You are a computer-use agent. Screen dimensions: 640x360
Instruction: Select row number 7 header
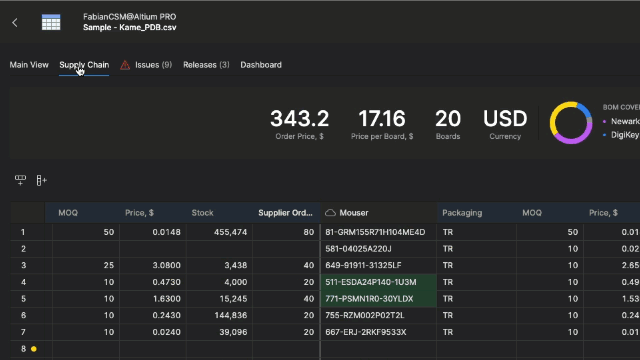point(23,332)
